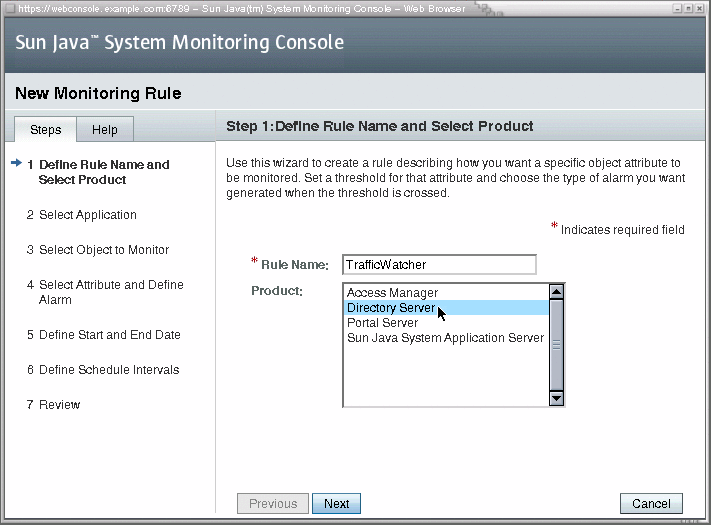Open the Help tab
Image resolution: width=711 pixels, height=525 pixels.
[x=105, y=130]
